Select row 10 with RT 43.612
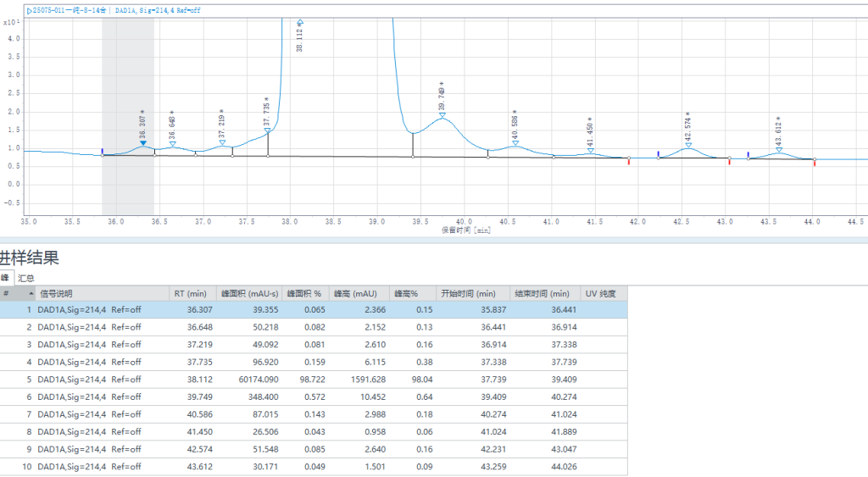 (314, 466)
